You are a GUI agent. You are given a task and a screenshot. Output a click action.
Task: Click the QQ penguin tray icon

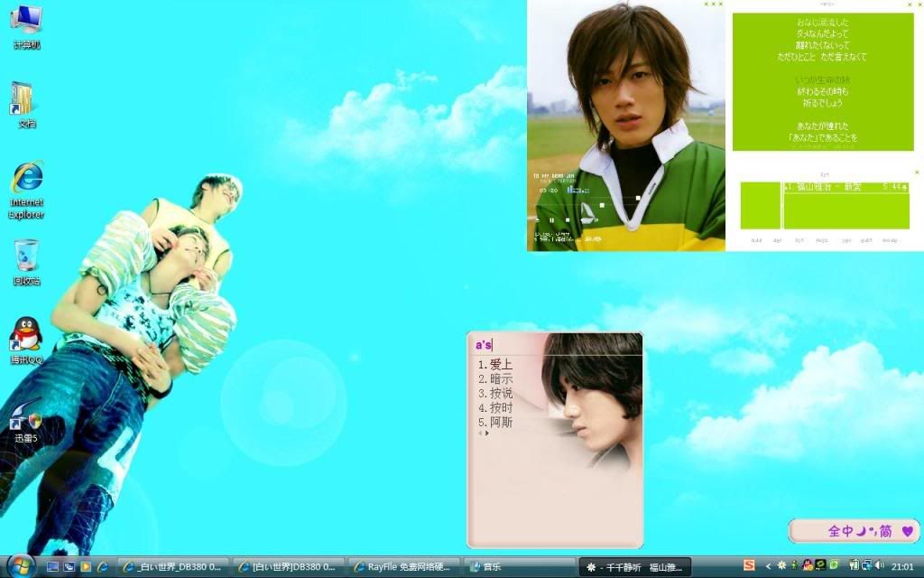807,565
